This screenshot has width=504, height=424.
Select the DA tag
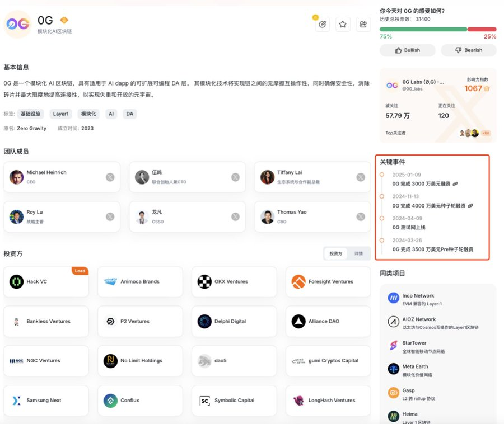[129, 114]
